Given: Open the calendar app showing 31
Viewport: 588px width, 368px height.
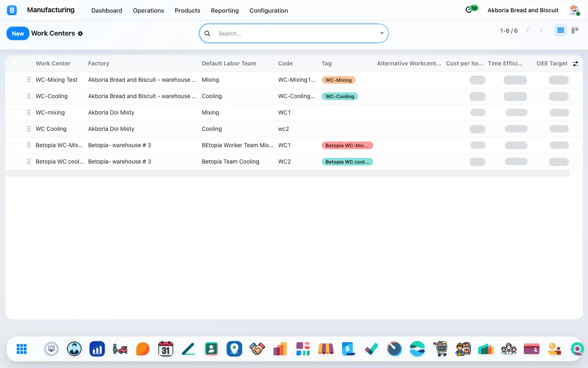Looking at the screenshot, I should click(166, 349).
